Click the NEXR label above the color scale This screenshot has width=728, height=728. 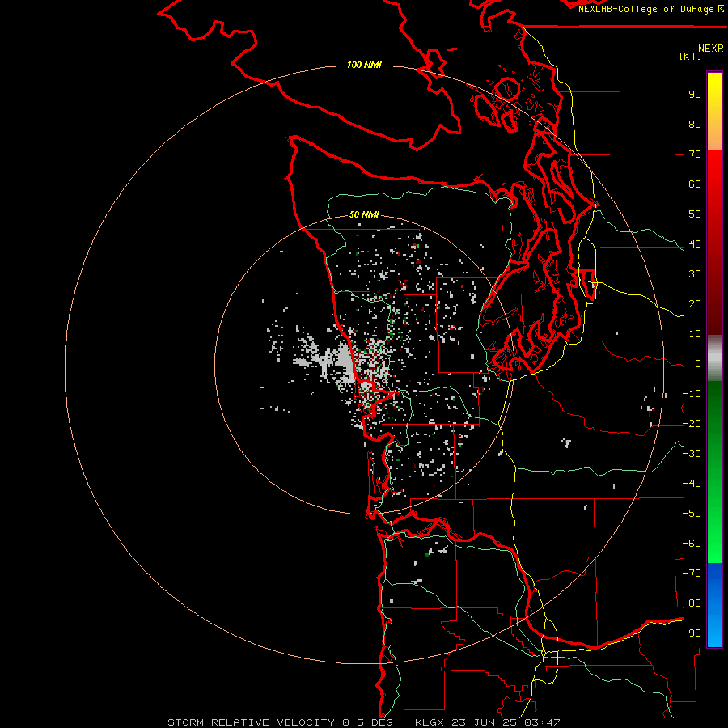click(711, 49)
